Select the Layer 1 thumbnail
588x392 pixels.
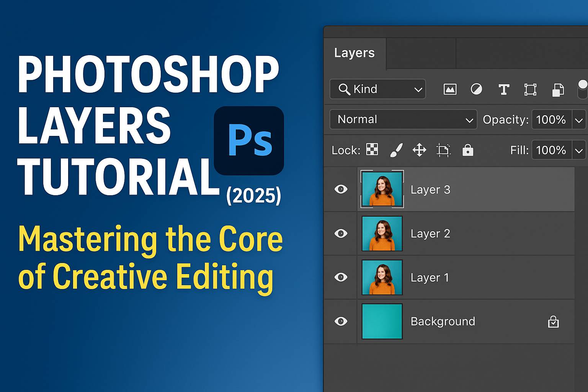pyautogui.click(x=382, y=277)
